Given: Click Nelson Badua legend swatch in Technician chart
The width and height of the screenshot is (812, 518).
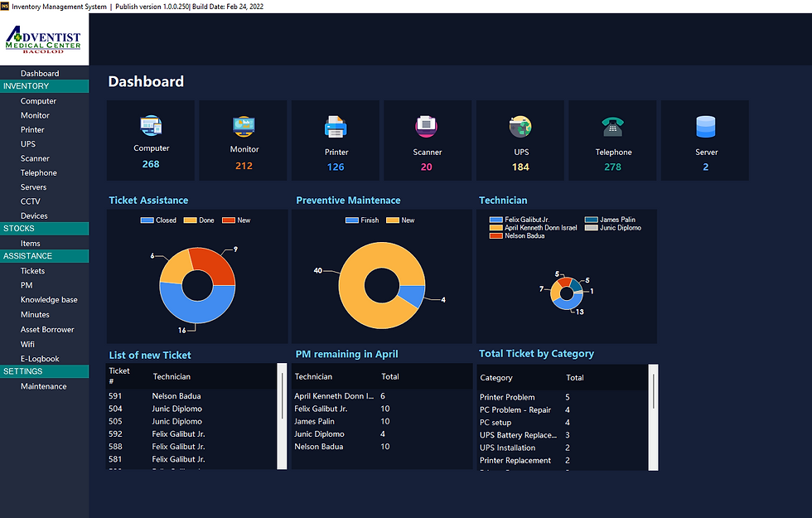Looking at the screenshot, I should 496,235.
